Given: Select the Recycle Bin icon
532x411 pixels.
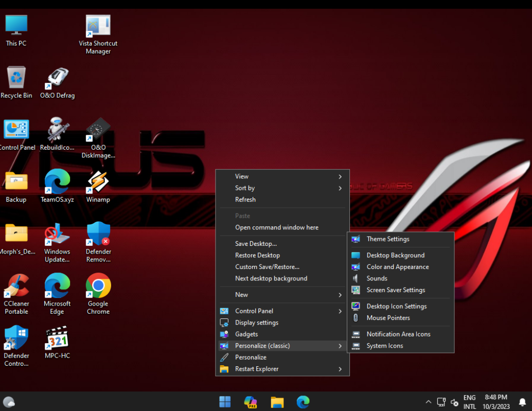Looking at the screenshot, I should coord(16,82).
